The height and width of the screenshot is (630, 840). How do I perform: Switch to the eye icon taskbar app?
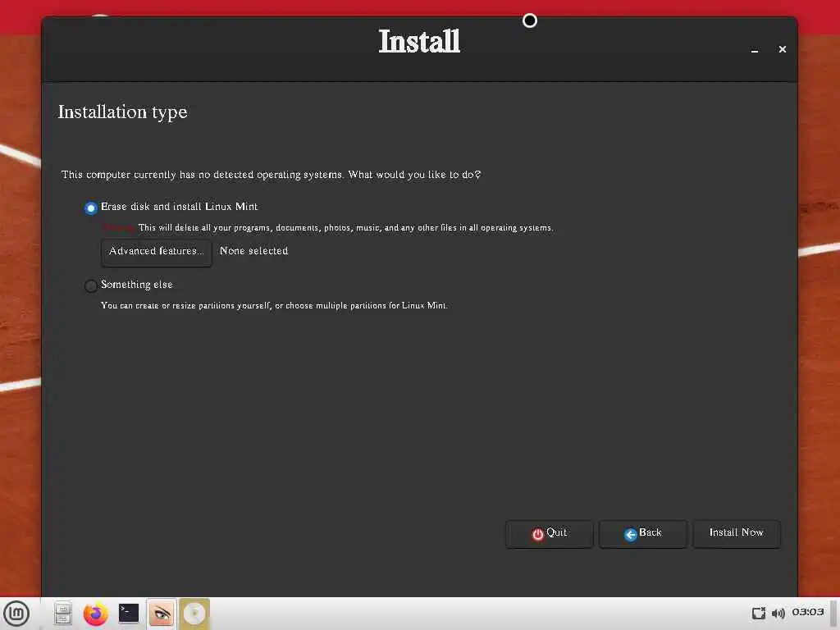[x=162, y=614]
